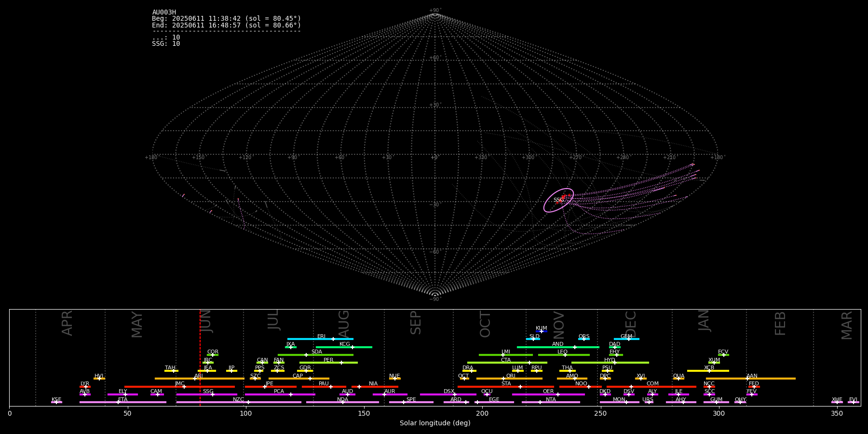Click the COR shower label
Image resolution: width=868 pixels, height=434 pixels.
click(x=213, y=352)
